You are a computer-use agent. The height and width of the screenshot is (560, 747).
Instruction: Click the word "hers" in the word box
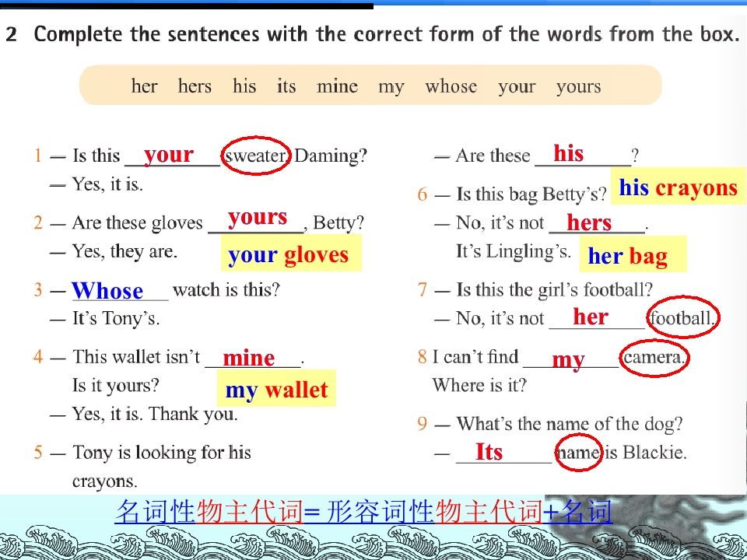[195, 86]
